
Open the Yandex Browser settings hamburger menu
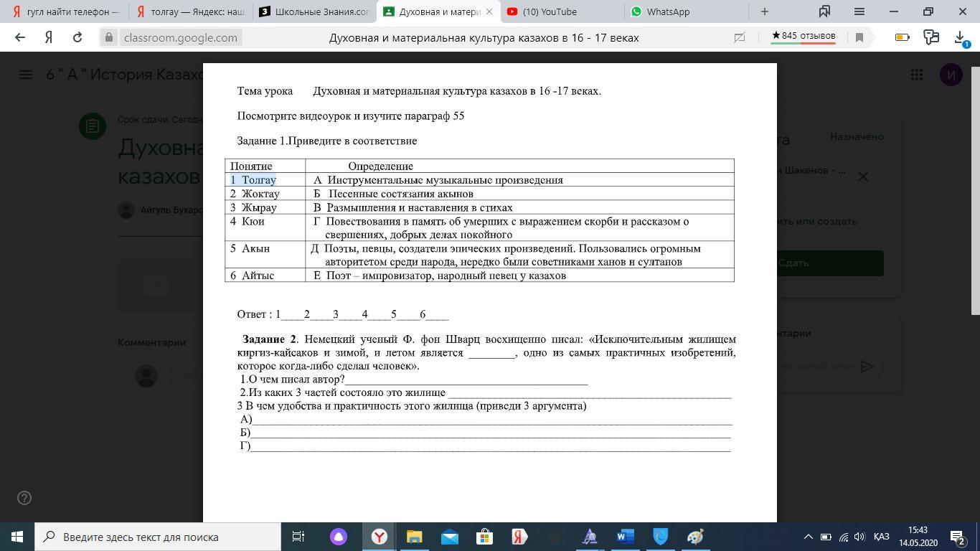(859, 11)
